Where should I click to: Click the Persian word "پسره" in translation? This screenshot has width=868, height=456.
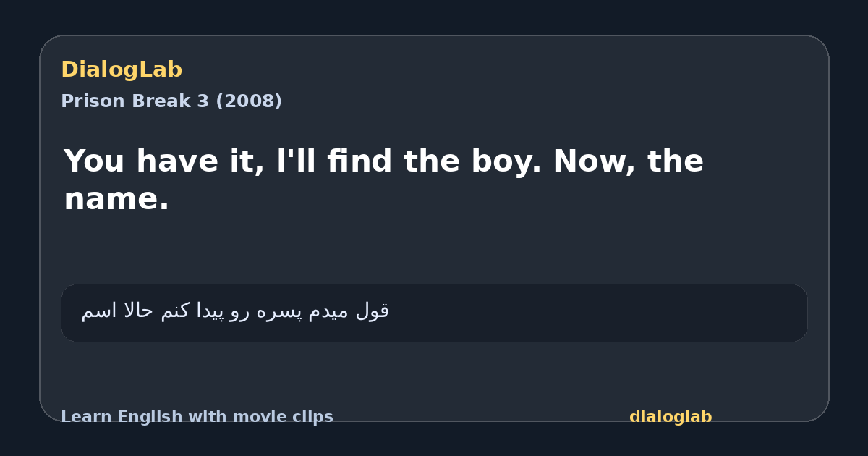pos(278,311)
